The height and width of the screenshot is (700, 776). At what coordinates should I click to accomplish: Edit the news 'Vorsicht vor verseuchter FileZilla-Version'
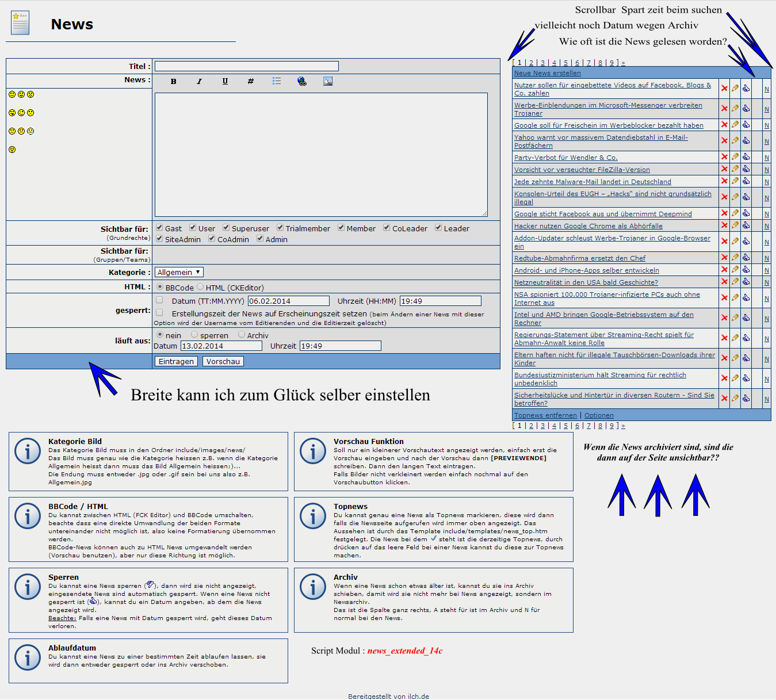tap(735, 169)
